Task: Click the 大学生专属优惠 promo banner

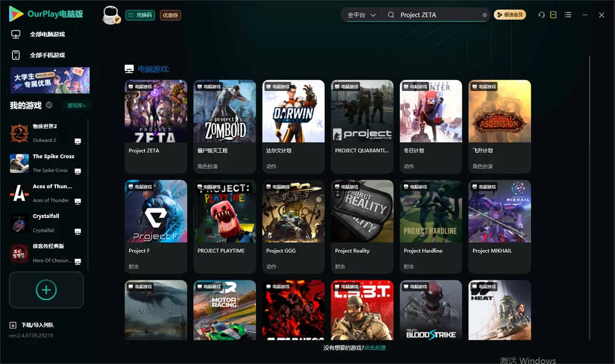Action: (x=50, y=81)
